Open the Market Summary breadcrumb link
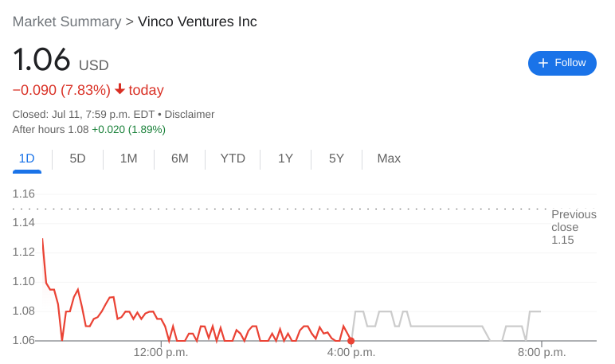This screenshot has height=364, width=615. [66, 22]
